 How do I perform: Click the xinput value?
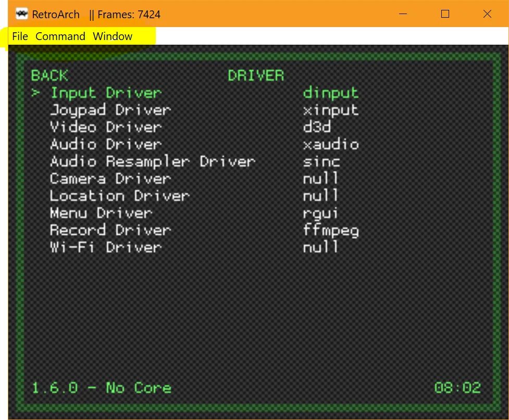pos(331,110)
